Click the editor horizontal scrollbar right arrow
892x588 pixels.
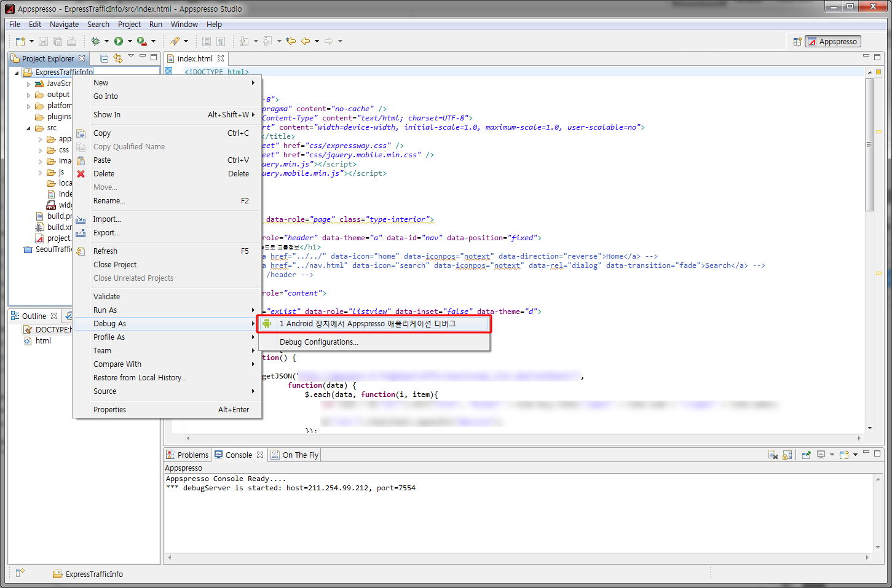(859, 438)
